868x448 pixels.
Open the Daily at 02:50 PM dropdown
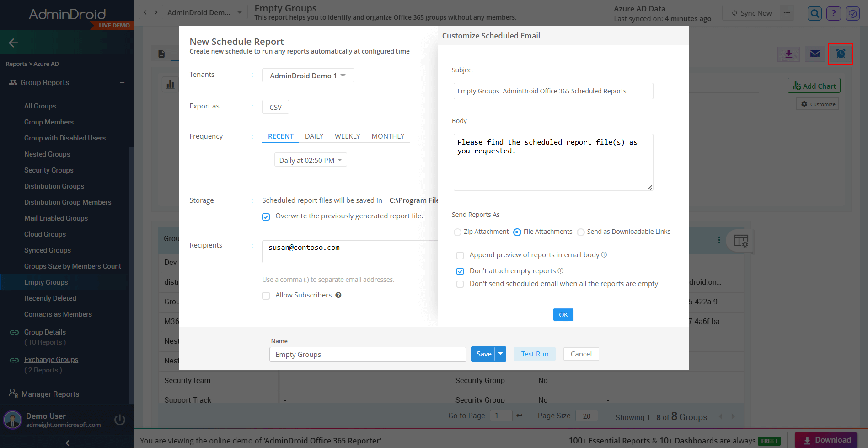[x=310, y=160]
